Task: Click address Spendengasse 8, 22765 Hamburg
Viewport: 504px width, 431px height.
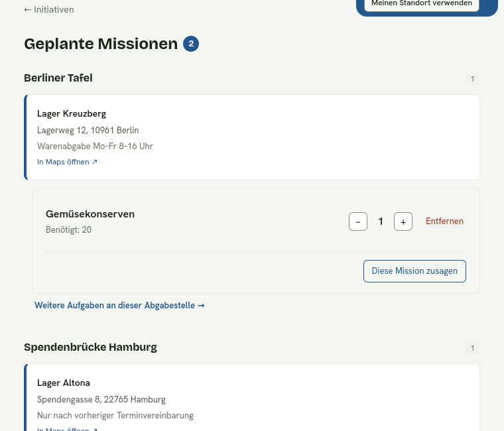Action: pos(101,399)
